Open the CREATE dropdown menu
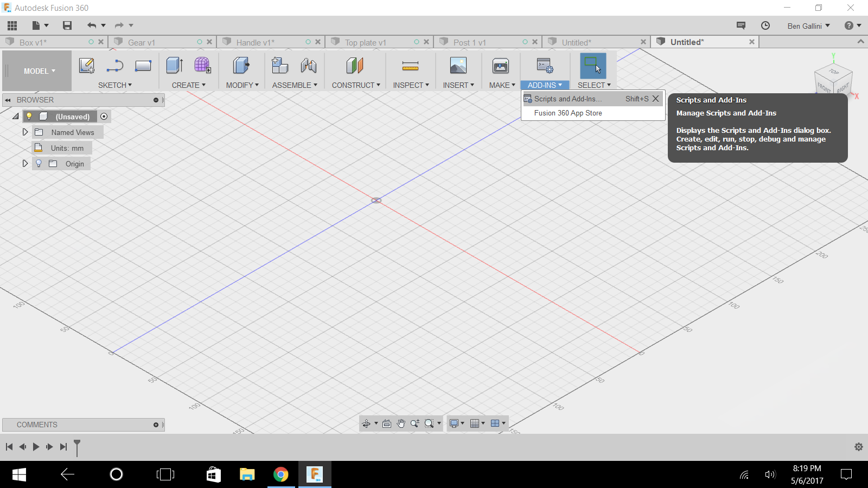868x488 pixels. point(189,85)
